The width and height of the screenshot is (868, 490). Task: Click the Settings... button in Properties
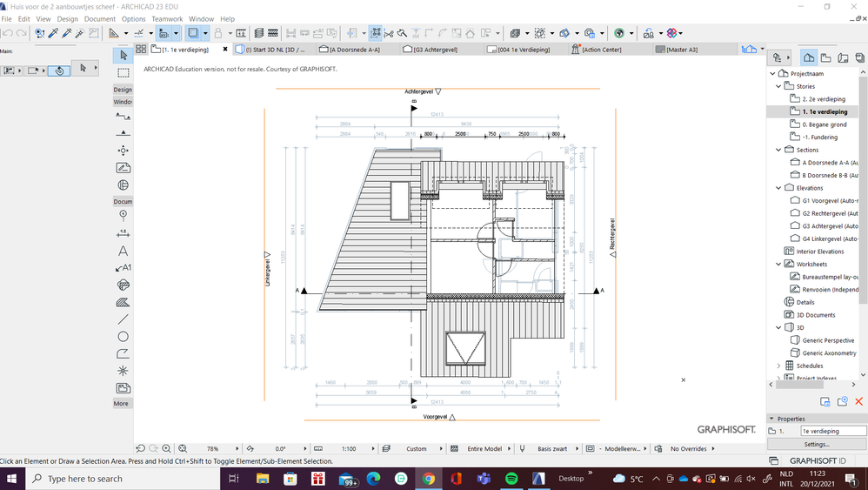coord(817,444)
